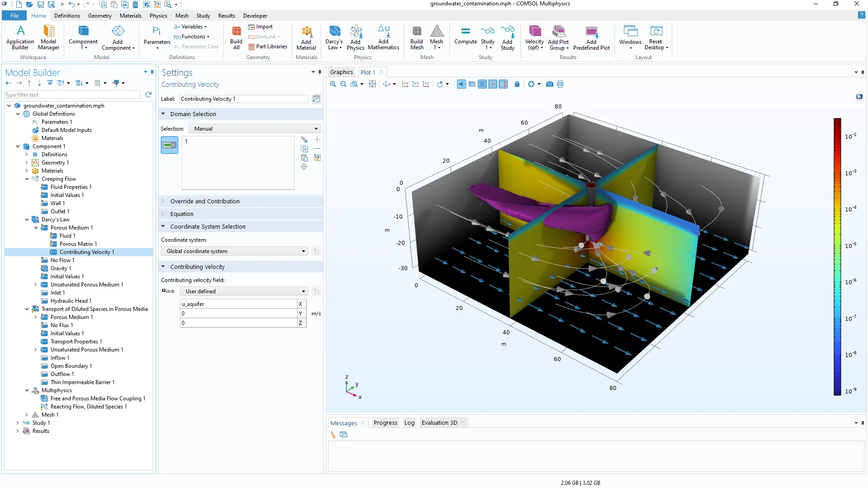This screenshot has height=488, width=868.
Task: Click the Compute study button
Action: [465, 35]
